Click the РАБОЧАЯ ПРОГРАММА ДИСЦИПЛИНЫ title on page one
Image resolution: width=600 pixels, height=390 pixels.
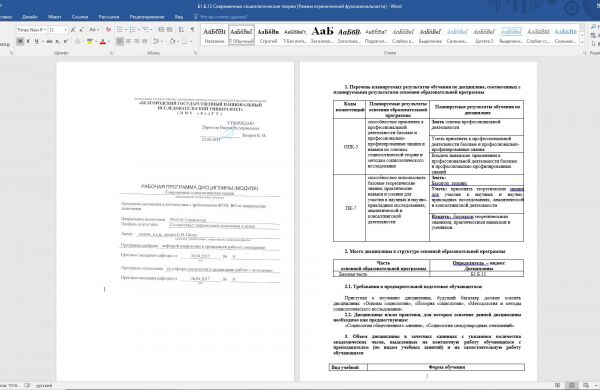coord(199,188)
